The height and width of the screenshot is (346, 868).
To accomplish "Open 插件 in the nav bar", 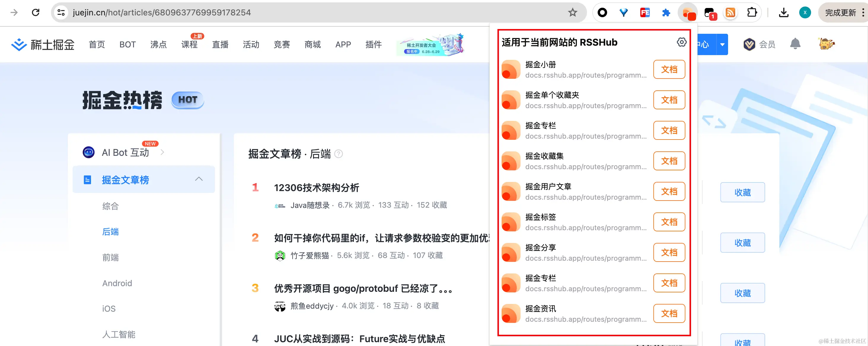I will pos(373,44).
